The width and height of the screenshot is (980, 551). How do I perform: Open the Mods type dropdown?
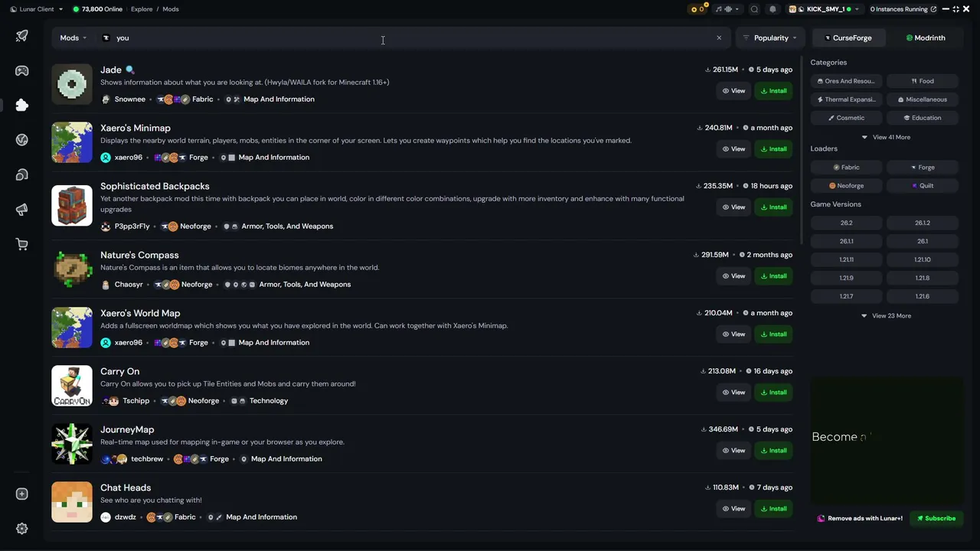point(73,37)
